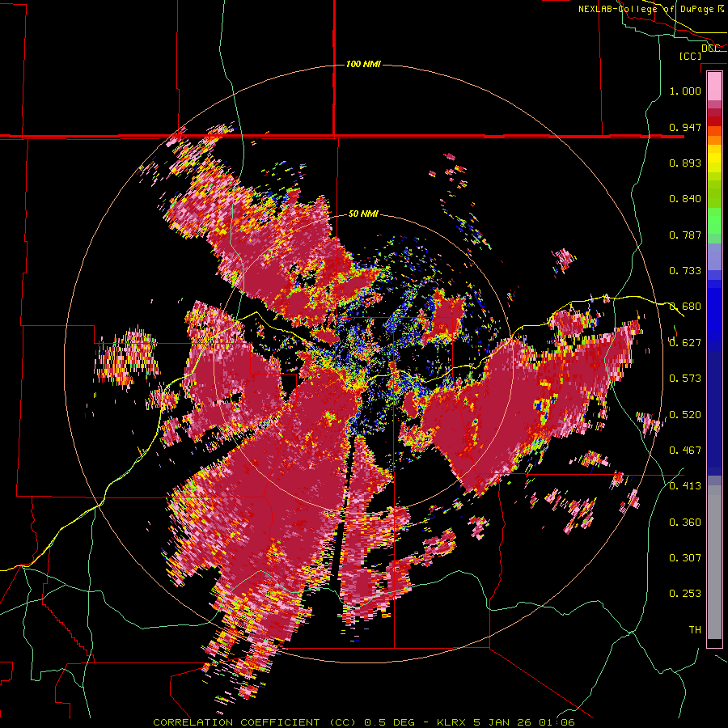
Task: Click the 50 NMI range ring label
Action: (363, 214)
